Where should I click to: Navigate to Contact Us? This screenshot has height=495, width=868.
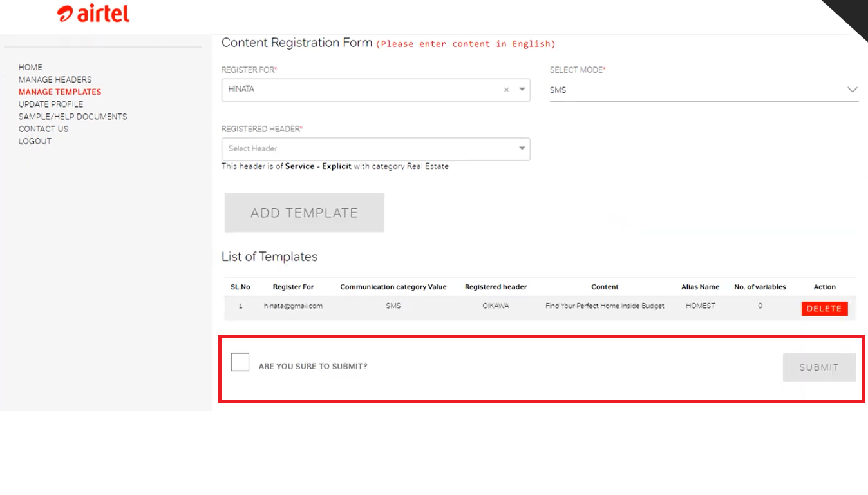tap(43, 129)
